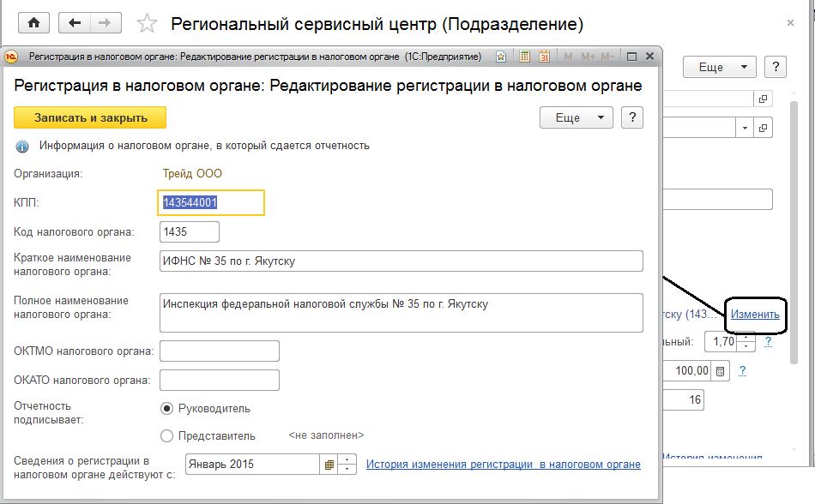Click the stepper arrows on the January 2015 field
This screenshot has height=504, width=815.
tap(347, 465)
